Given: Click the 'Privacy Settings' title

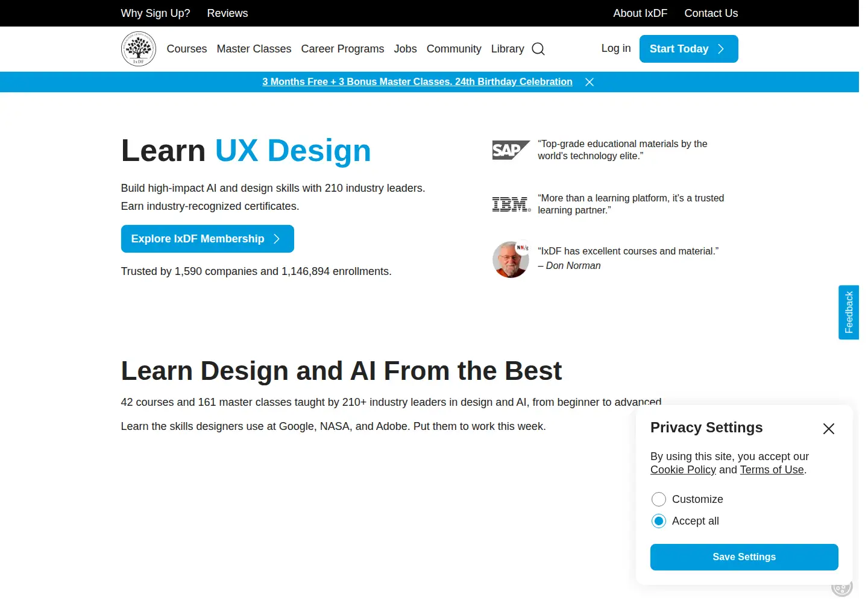Looking at the screenshot, I should pyautogui.click(x=706, y=428).
